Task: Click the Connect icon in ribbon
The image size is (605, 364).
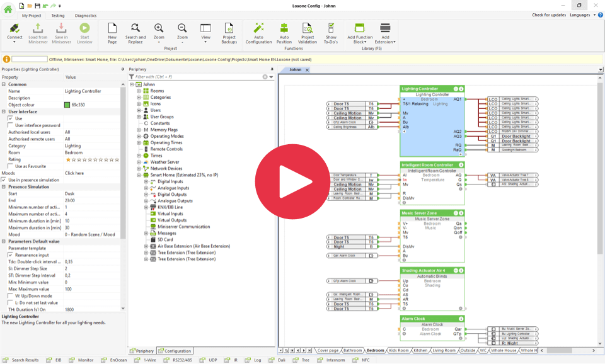Action: click(14, 28)
